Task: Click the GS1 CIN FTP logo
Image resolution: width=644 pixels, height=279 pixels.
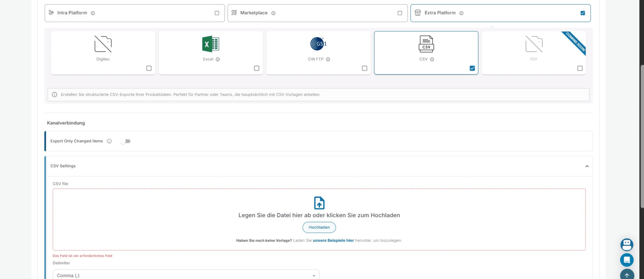Action: tap(318, 44)
